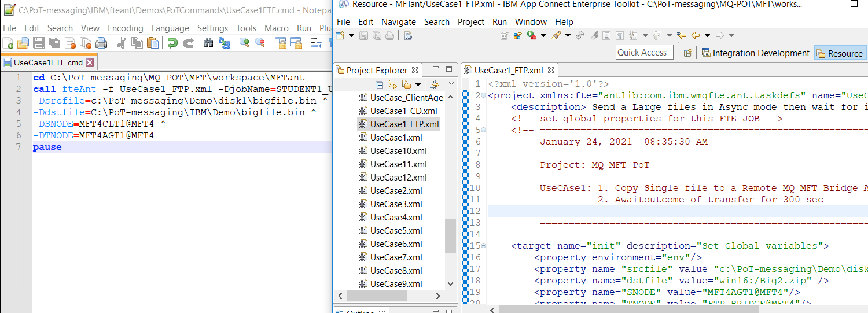Open Back history dropdown arrow
This screenshot has width=868, height=313.
(707, 35)
